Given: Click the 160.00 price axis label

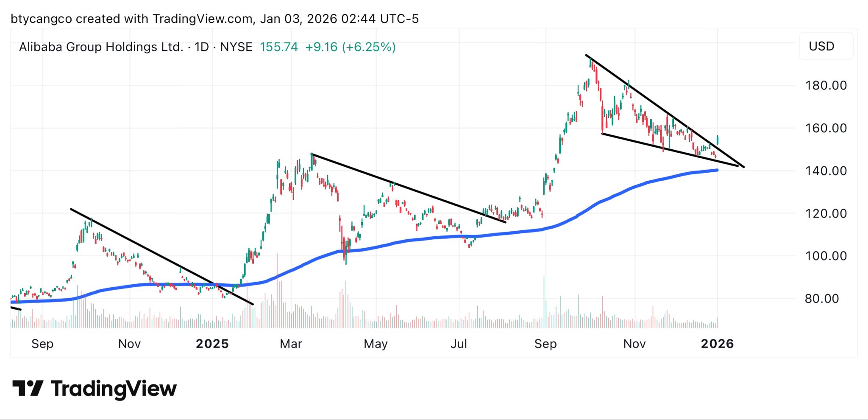Looking at the screenshot, I should 826,128.
